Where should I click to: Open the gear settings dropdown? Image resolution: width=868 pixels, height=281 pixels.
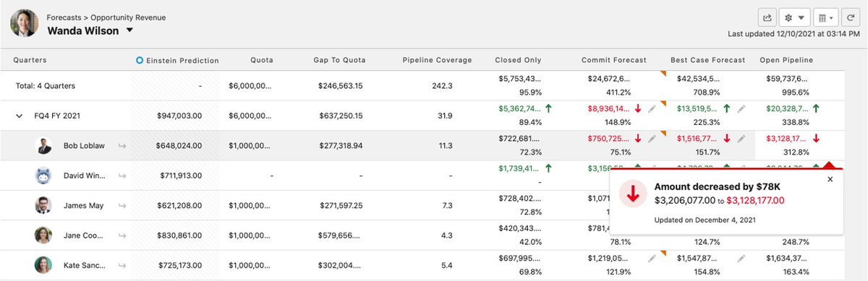coord(794,17)
